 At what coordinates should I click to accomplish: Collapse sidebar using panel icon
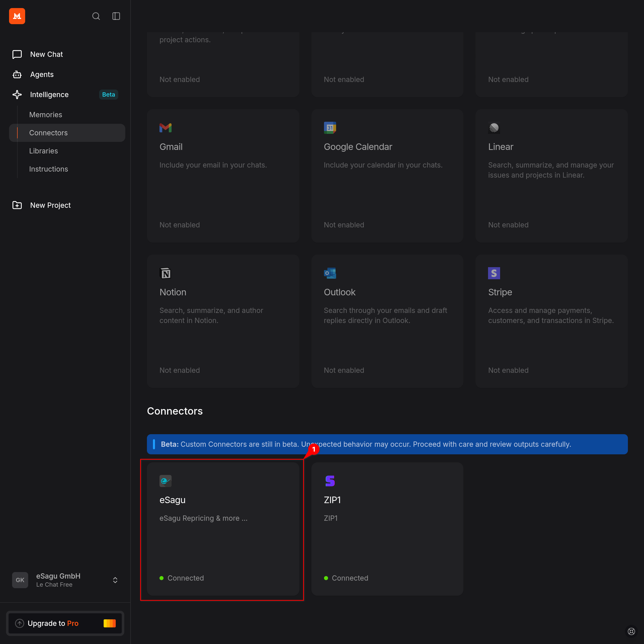point(116,16)
